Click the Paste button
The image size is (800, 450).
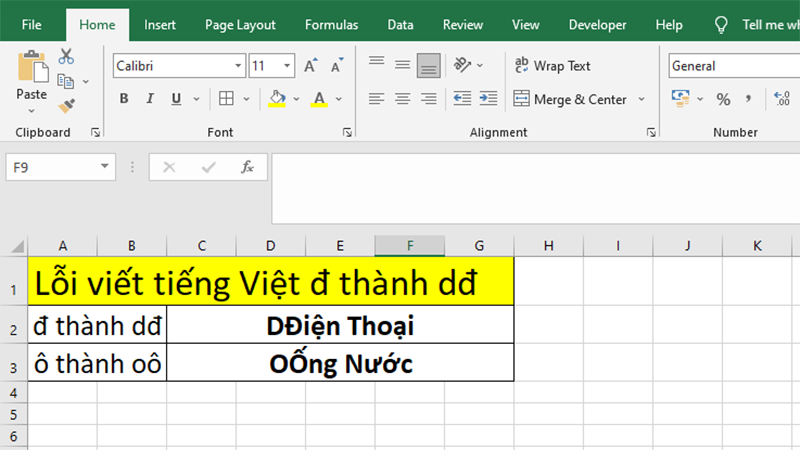click(x=31, y=78)
